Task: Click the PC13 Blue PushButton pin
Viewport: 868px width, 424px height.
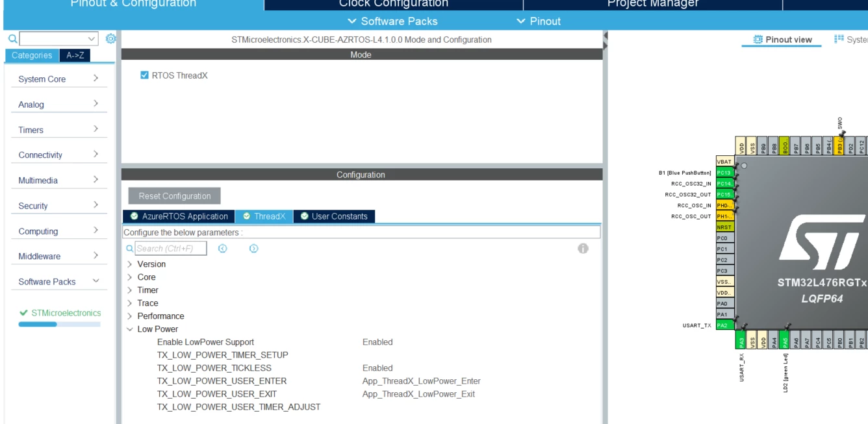Action: coord(723,172)
